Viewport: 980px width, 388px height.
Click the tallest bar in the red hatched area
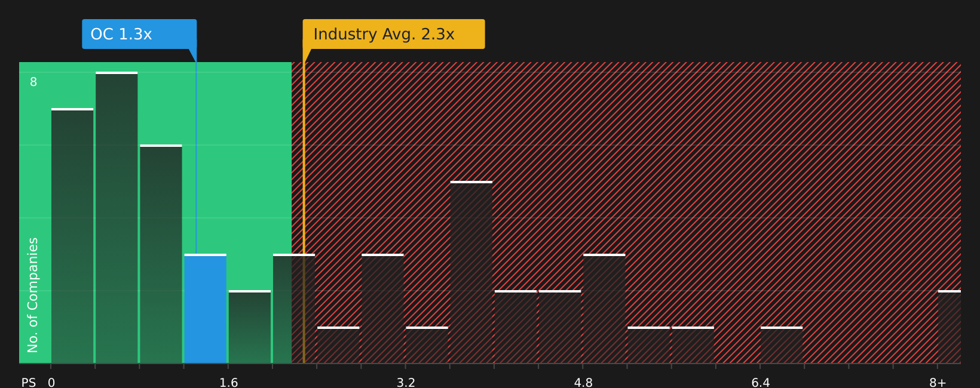tap(471, 272)
